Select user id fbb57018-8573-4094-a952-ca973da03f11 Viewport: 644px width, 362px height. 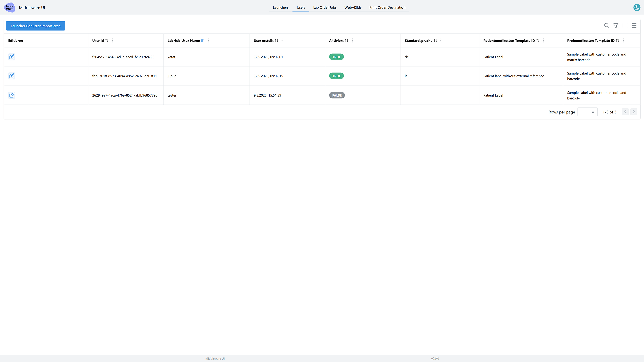(124, 76)
